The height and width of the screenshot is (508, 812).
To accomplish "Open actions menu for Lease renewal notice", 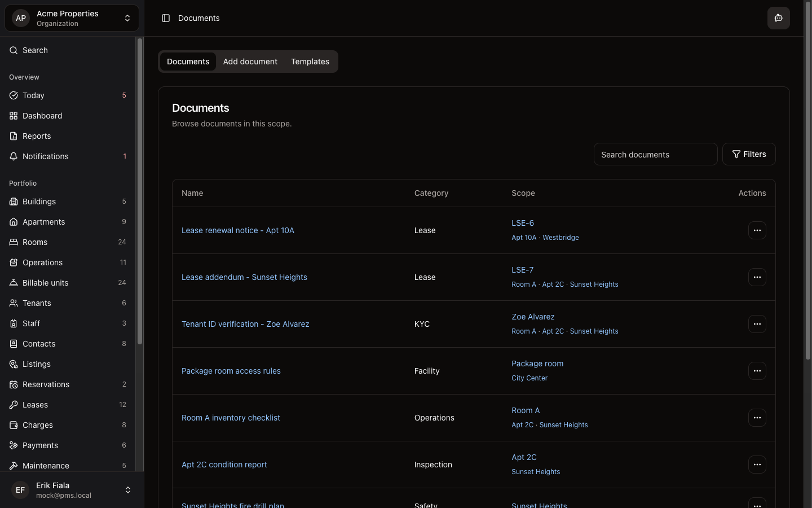I will point(757,230).
